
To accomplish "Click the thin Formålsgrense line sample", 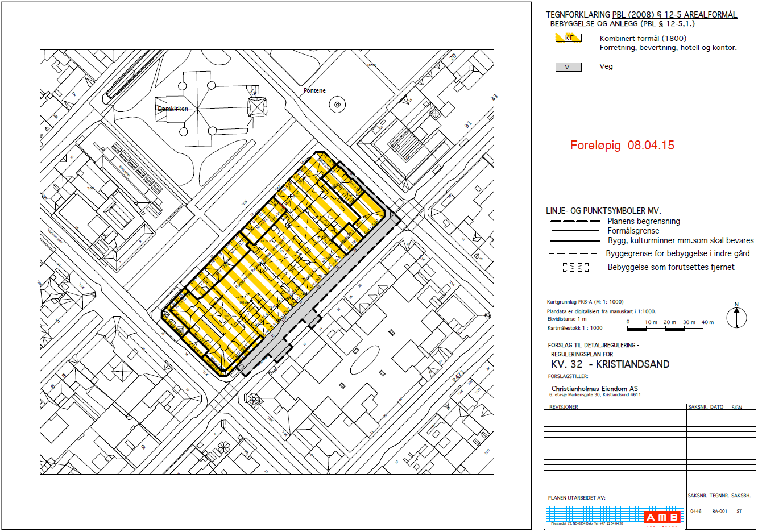I will point(575,231).
